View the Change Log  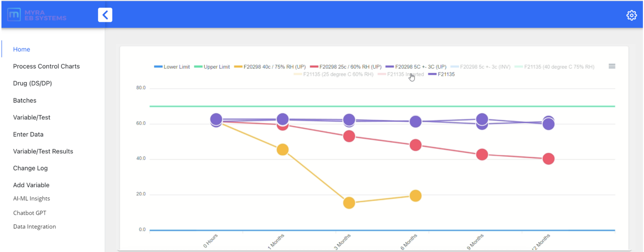(x=30, y=168)
